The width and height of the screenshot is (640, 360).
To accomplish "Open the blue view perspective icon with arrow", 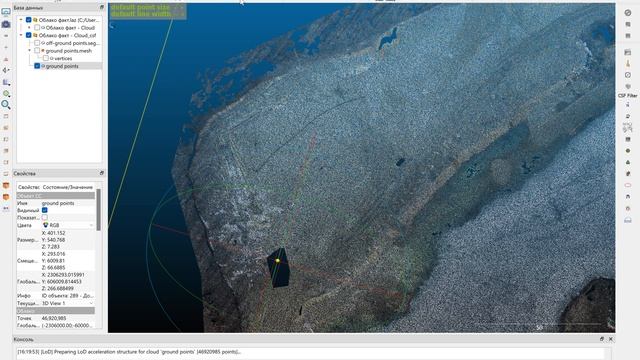I will tap(6, 82).
